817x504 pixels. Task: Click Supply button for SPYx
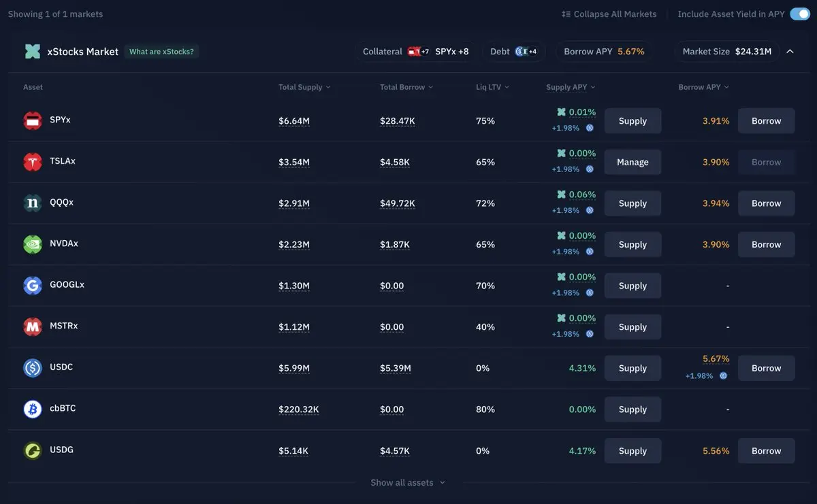632,121
